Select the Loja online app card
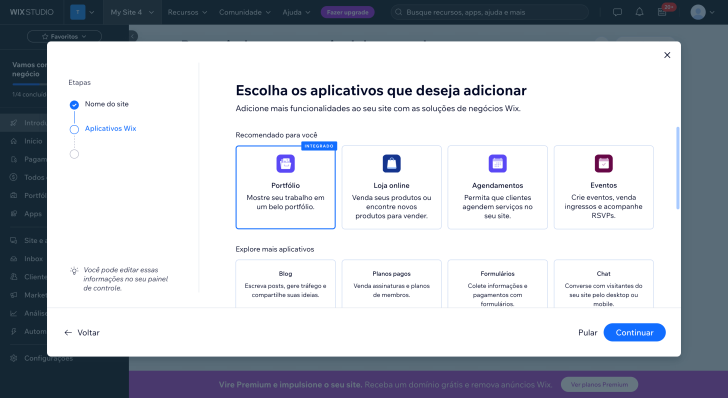The height and width of the screenshot is (398, 728). click(x=391, y=187)
